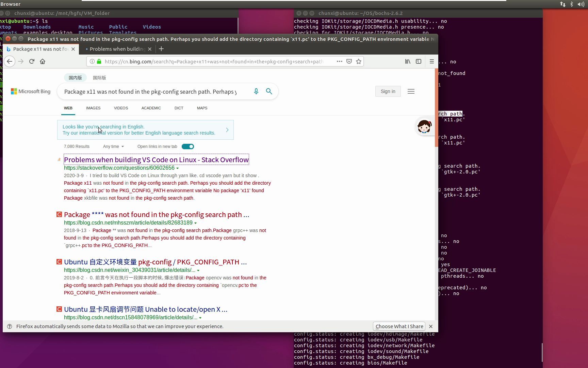
Task: Start Bing voice search microphone
Action: (256, 91)
